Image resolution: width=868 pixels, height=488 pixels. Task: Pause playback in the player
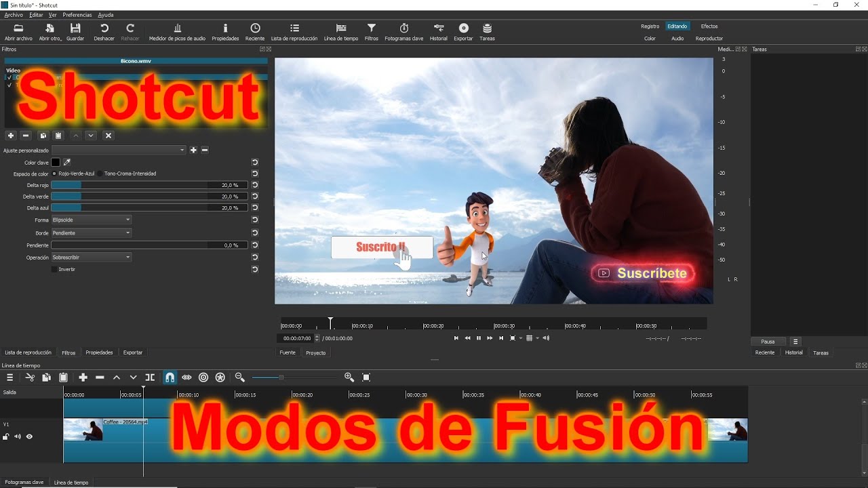(x=479, y=338)
